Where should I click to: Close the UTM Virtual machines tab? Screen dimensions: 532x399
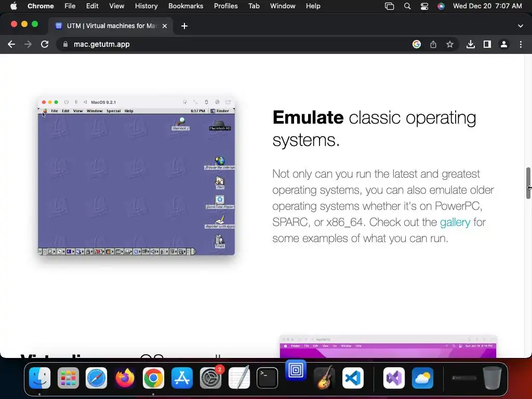(165, 26)
